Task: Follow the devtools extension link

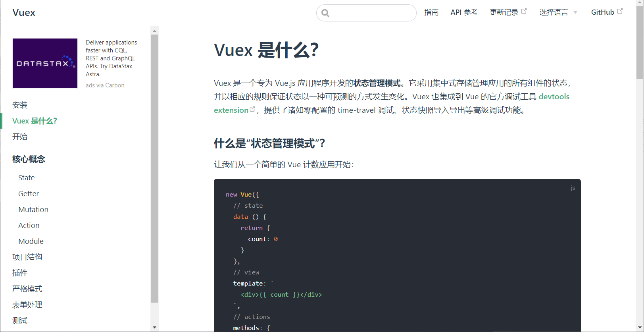Action: tap(554, 97)
